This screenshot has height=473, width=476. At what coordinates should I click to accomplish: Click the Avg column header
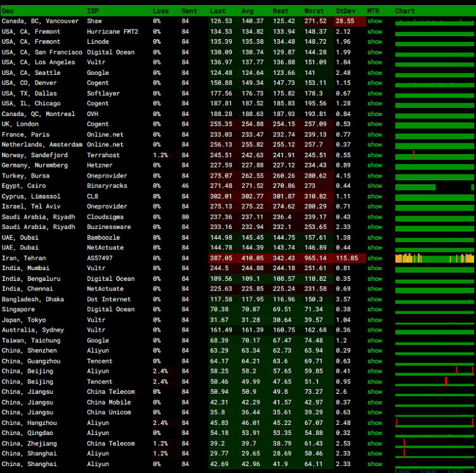[248, 11]
